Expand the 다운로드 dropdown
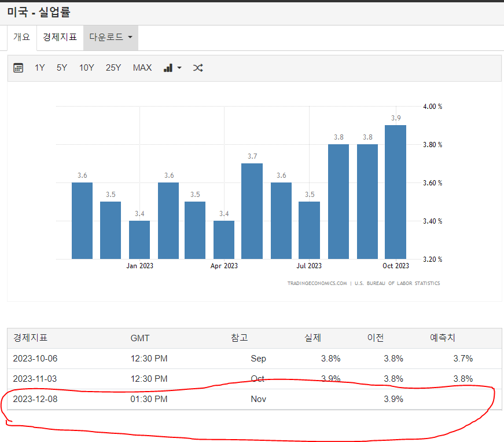Image resolution: width=504 pixels, height=442 pixels. tap(111, 37)
